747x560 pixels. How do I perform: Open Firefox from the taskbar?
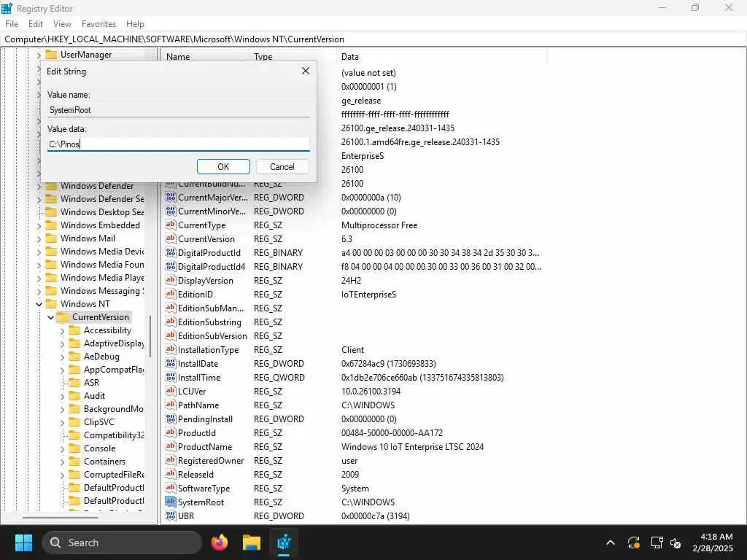tap(220, 542)
